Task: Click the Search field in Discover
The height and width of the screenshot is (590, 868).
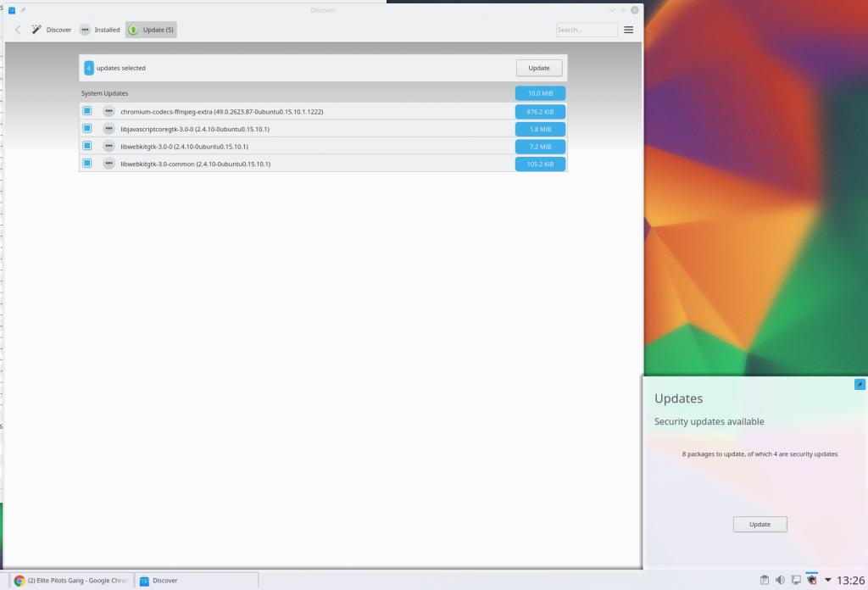Action: point(587,30)
